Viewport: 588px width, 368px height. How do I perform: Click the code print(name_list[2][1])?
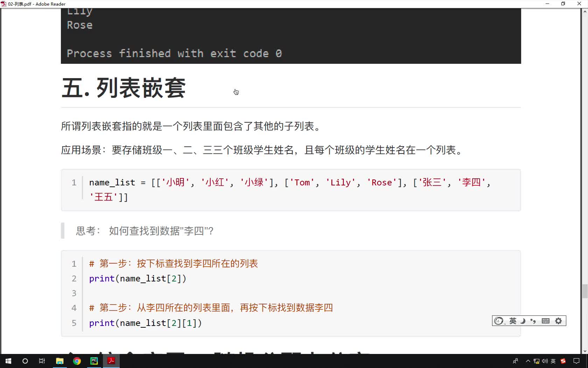click(x=145, y=323)
